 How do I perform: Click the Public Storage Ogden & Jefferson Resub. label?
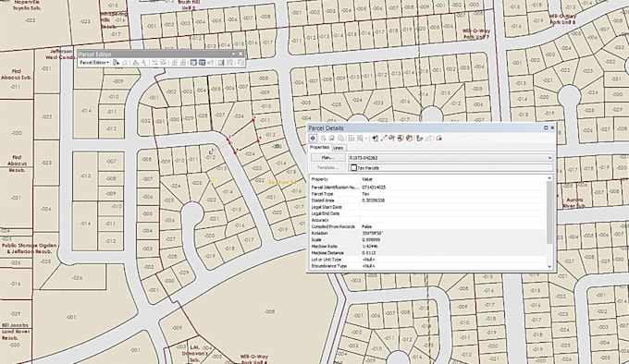(x=30, y=249)
